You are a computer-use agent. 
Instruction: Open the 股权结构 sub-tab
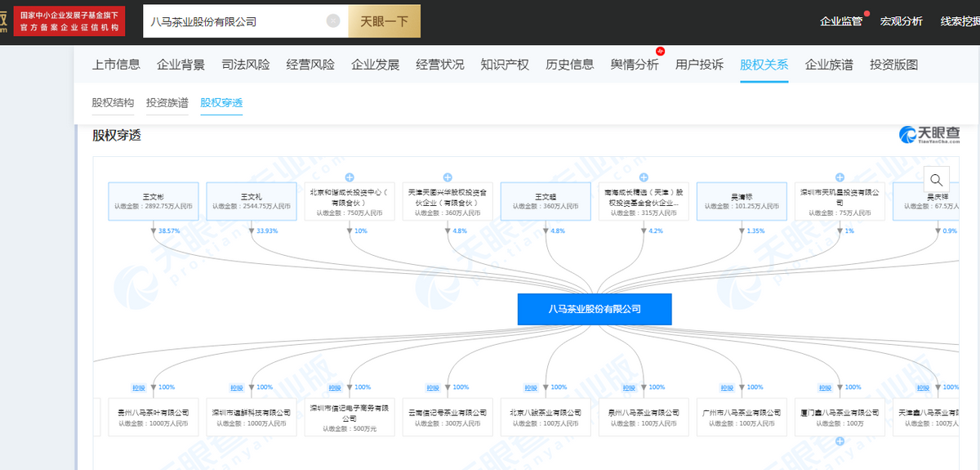coord(113,103)
